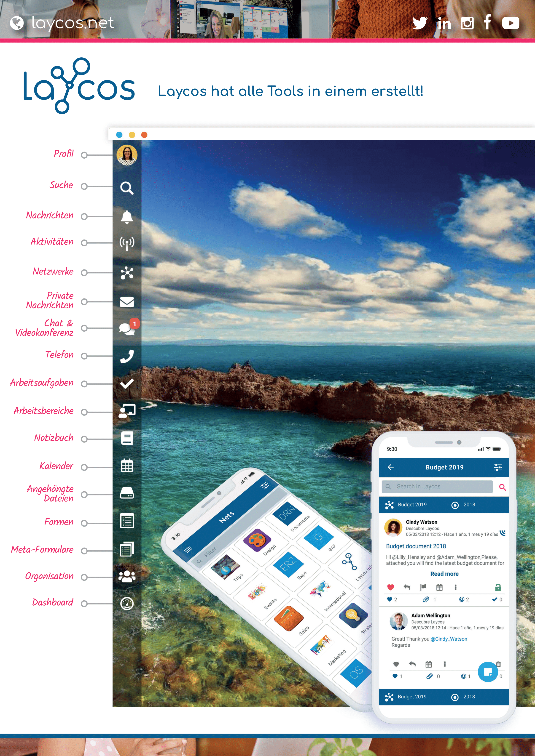This screenshot has width=535, height=756.
Task: Click the Twitter icon in header
Action: coord(420,23)
